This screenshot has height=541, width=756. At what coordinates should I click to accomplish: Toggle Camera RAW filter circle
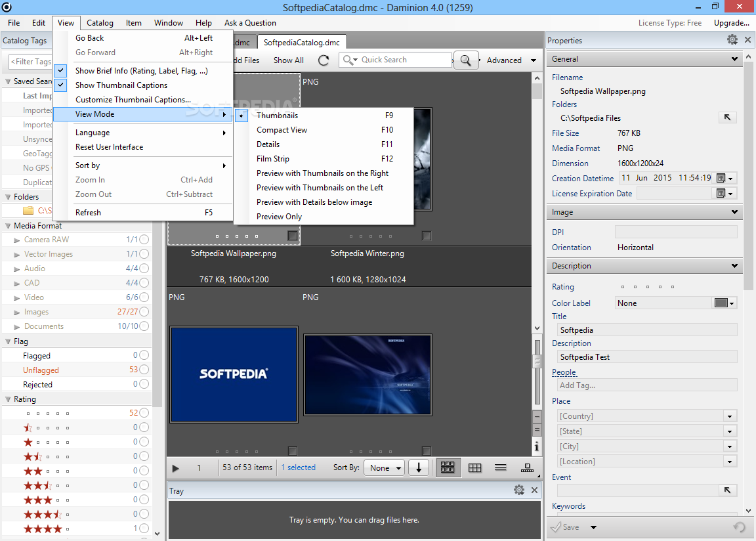(x=144, y=239)
